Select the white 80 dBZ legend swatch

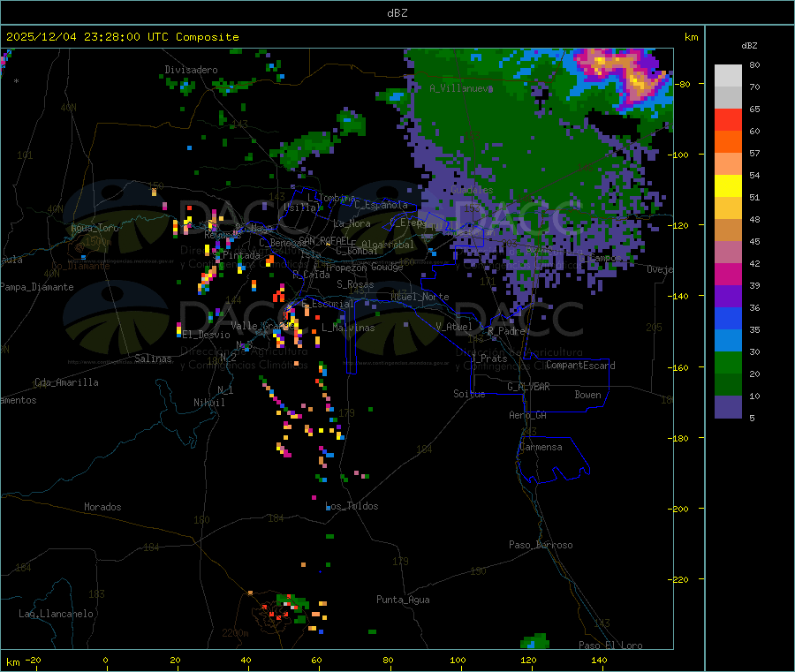pos(728,76)
